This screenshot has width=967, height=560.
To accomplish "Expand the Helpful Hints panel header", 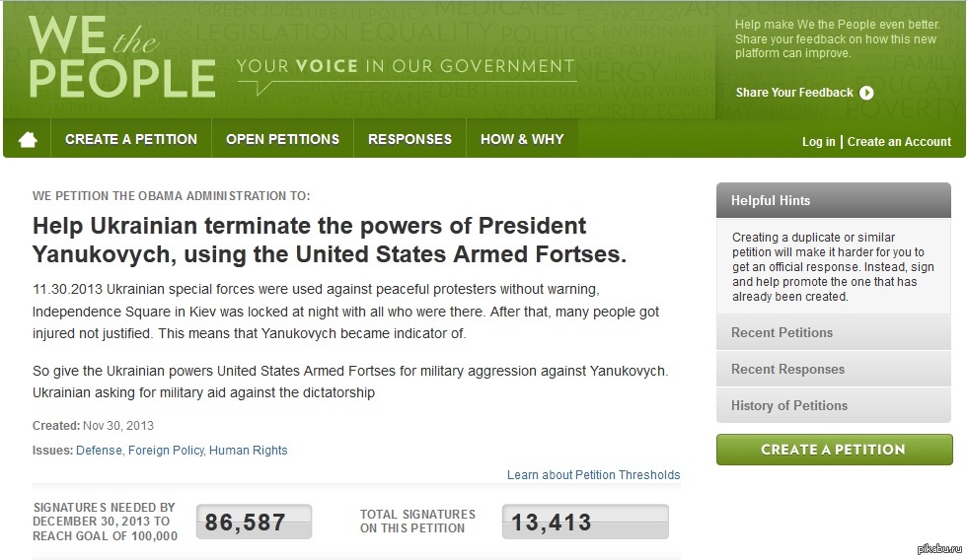I will (x=834, y=200).
